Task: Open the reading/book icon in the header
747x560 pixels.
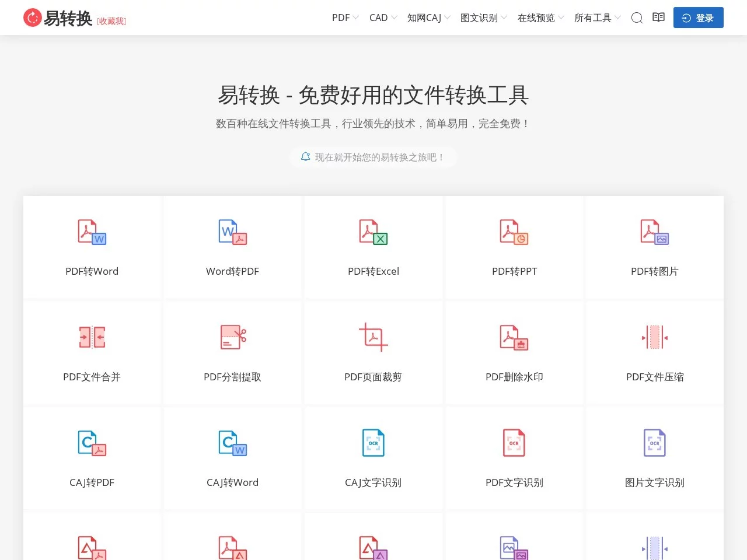Action: (658, 17)
